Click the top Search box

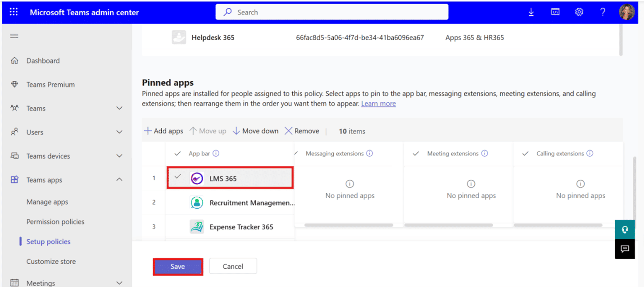332,12
